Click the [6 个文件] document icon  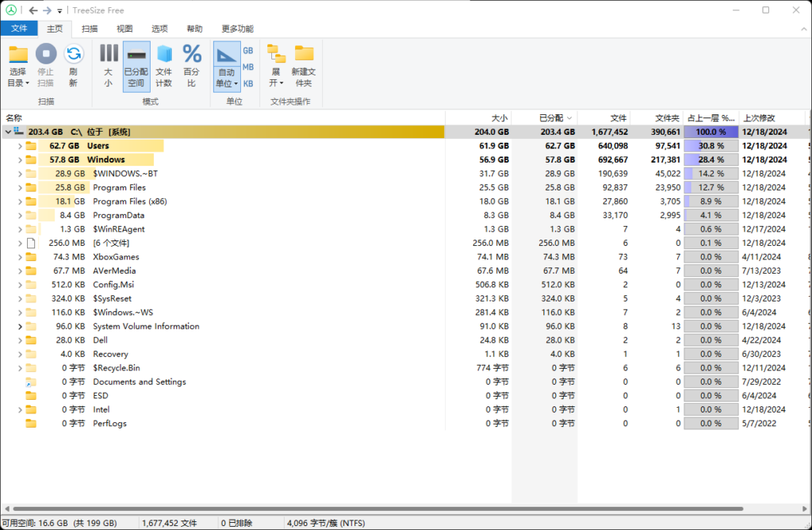click(x=31, y=243)
